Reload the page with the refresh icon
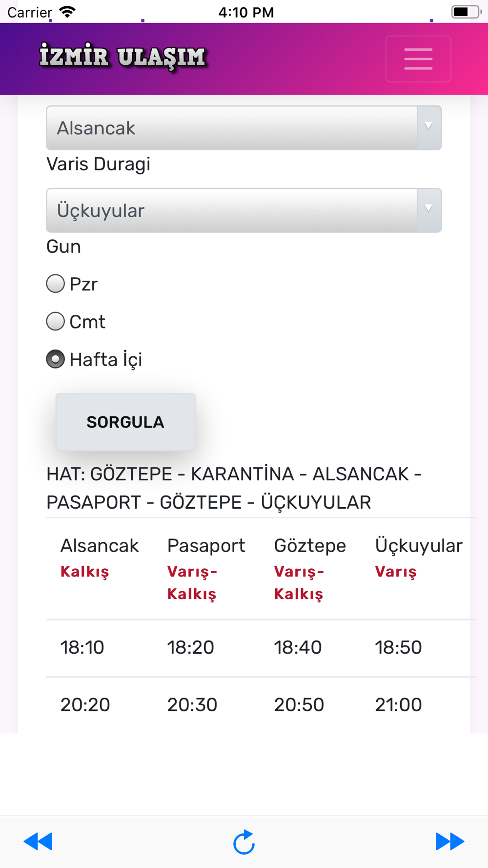This screenshot has height=868, width=488. click(x=244, y=842)
